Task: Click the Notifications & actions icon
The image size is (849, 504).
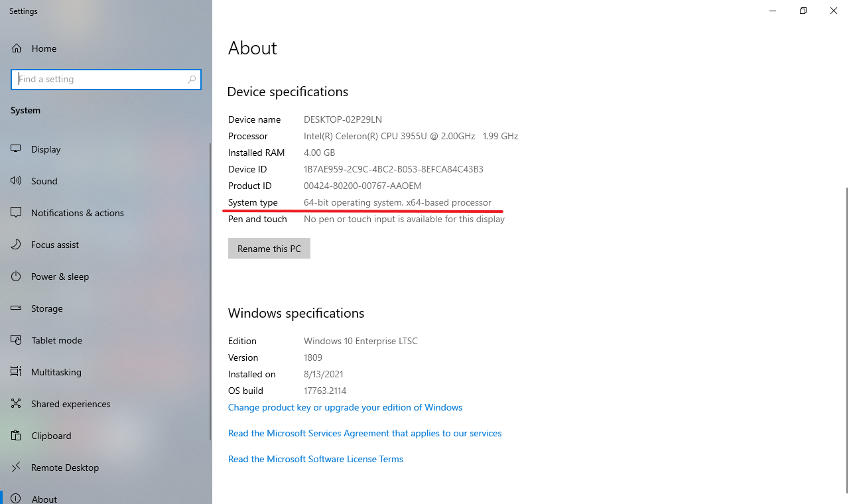Action: 16,213
